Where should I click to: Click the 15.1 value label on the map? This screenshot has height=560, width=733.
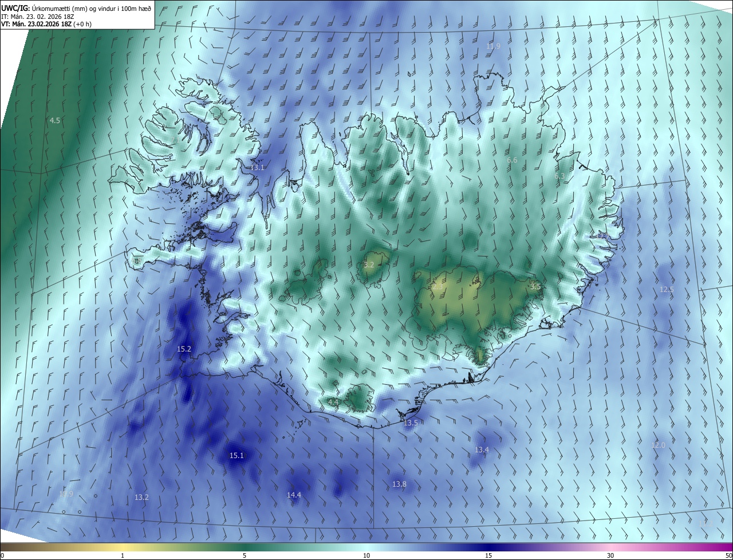pyautogui.click(x=237, y=456)
